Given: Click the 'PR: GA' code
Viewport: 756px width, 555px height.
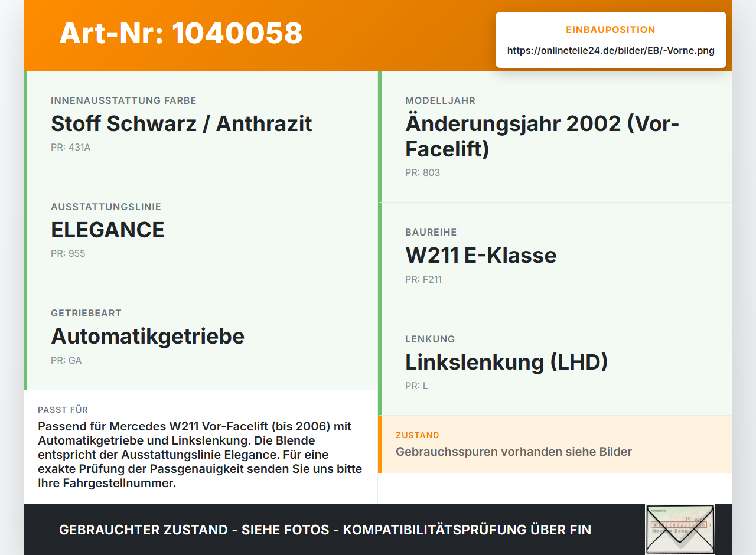Looking at the screenshot, I should tap(66, 360).
